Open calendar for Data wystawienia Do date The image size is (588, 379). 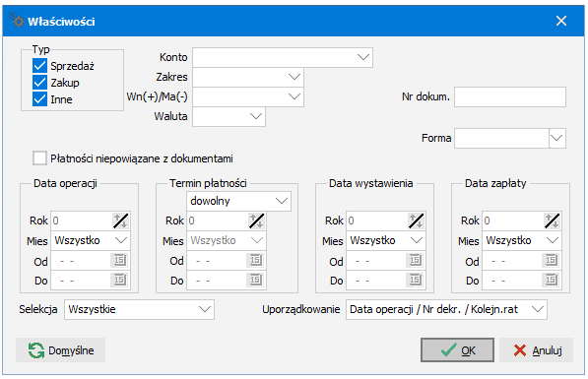pyautogui.click(x=415, y=280)
